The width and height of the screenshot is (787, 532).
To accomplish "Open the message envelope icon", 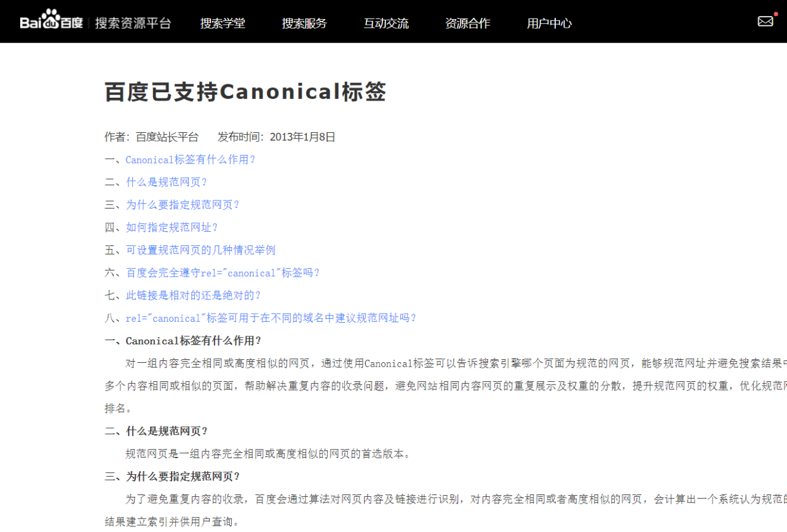I will [765, 21].
